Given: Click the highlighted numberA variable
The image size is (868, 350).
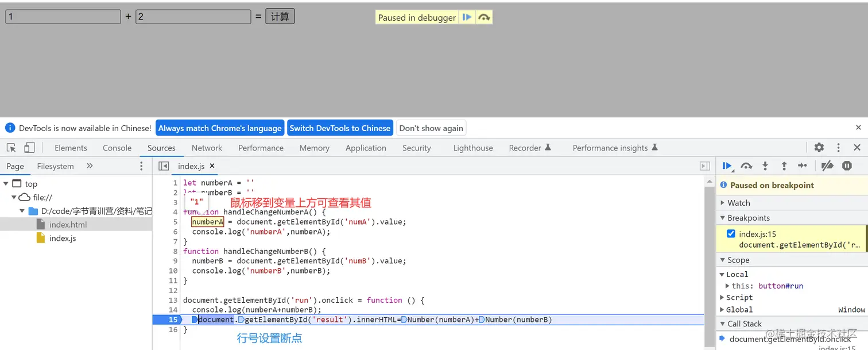Looking at the screenshot, I should 207,222.
